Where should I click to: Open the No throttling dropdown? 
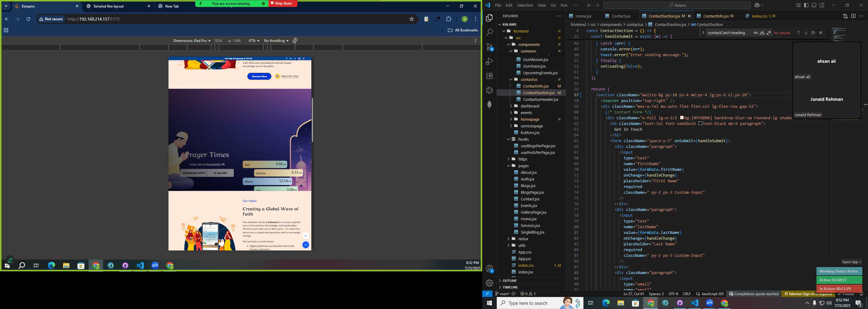276,40
